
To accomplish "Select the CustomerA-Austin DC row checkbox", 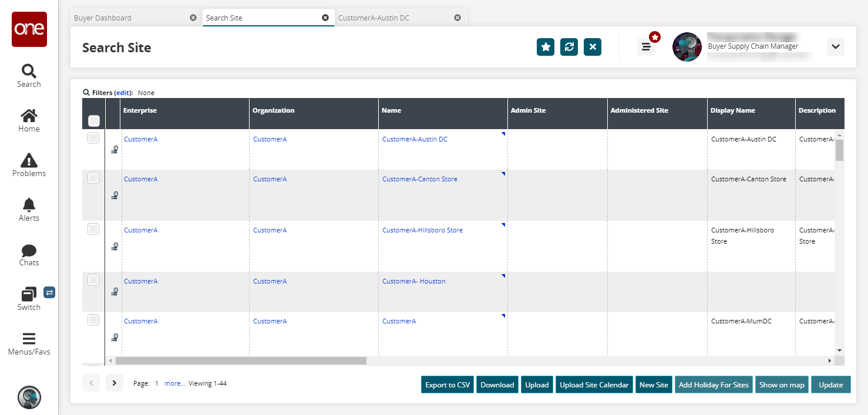I will (93, 138).
